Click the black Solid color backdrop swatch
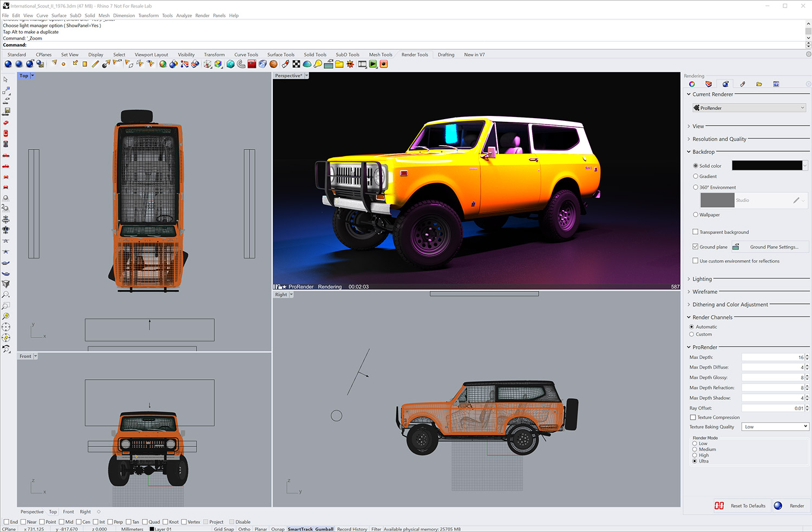 tap(767, 166)
